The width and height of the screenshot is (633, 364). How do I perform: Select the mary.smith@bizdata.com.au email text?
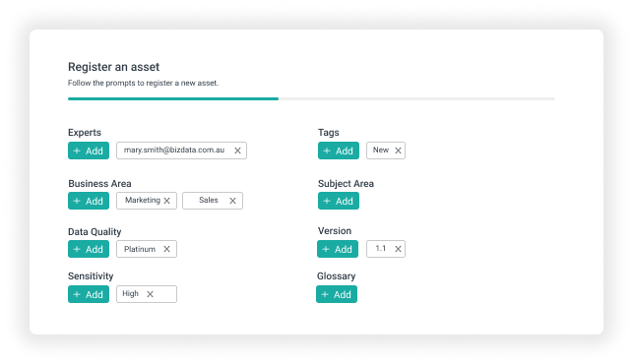pos(174,151)
